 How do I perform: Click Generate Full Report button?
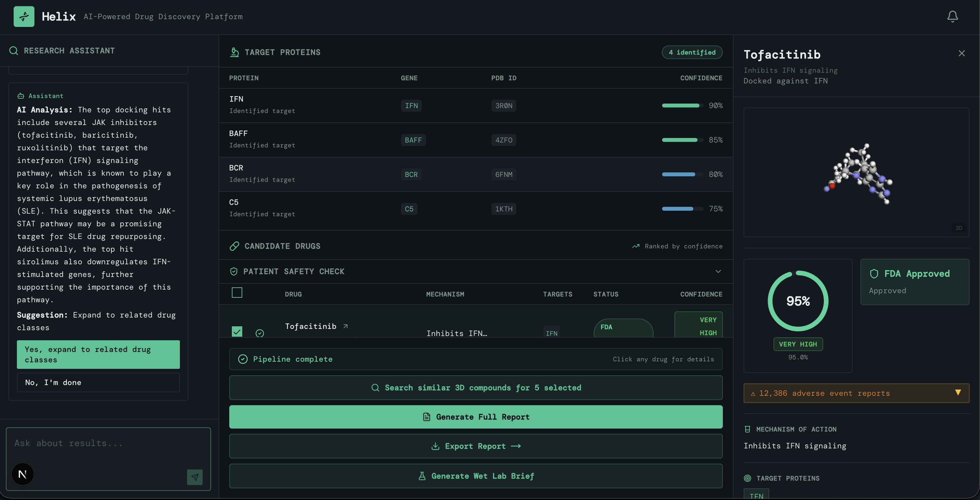click(x=475, y=417)
